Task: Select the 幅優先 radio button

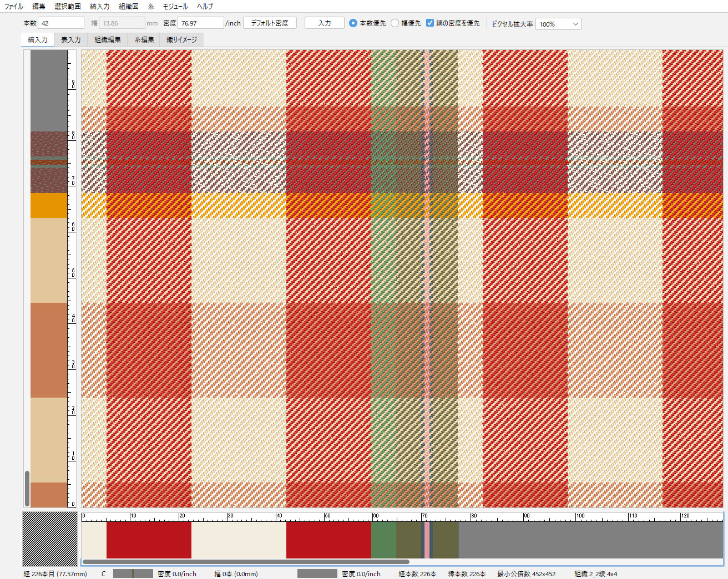Action: tap(395, 23)
